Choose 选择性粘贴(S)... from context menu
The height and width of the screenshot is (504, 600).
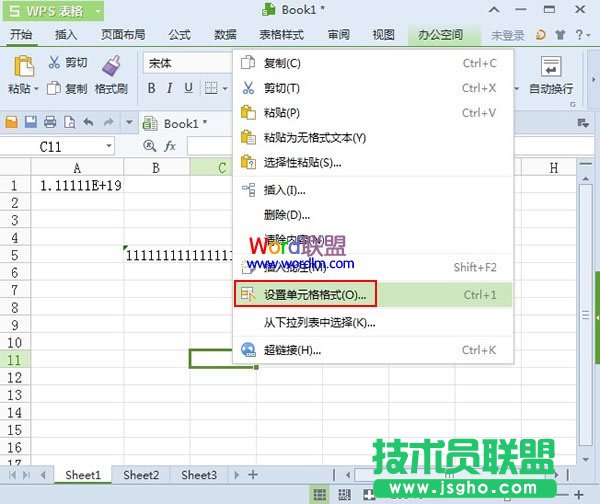tap(373, 163)
